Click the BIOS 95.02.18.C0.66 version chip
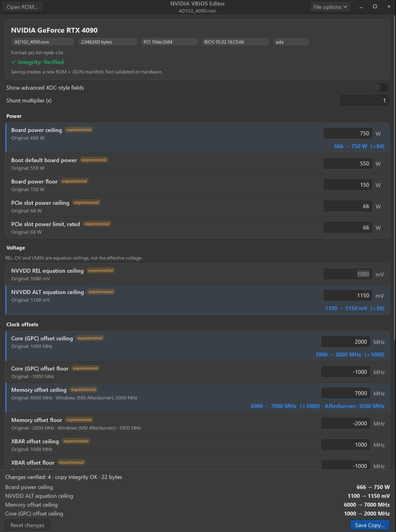396x532 pixels. click(235, 42)
